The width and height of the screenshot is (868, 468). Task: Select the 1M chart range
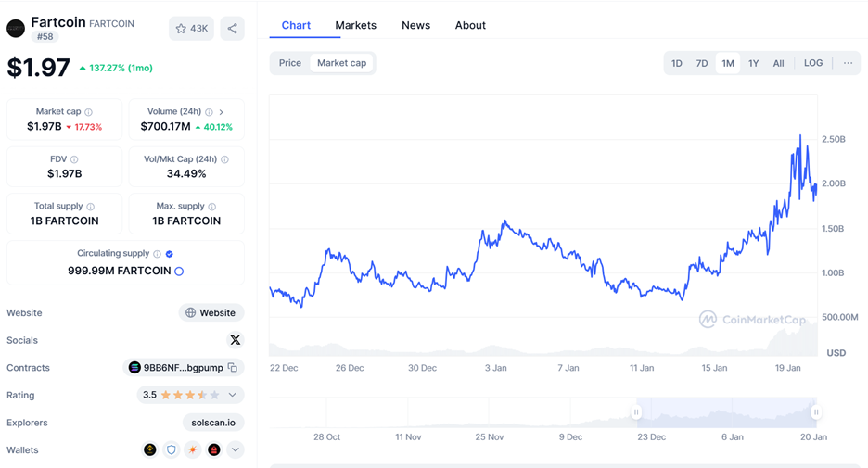728,63
